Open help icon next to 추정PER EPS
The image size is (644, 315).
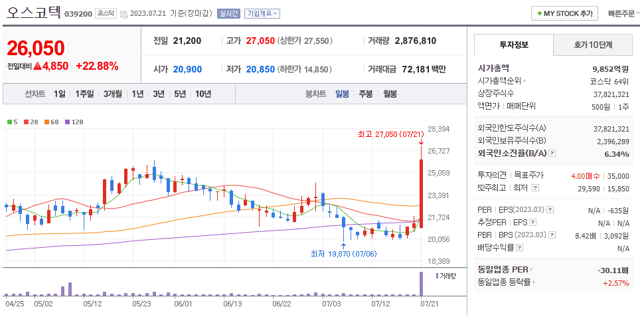pos(532,223)
